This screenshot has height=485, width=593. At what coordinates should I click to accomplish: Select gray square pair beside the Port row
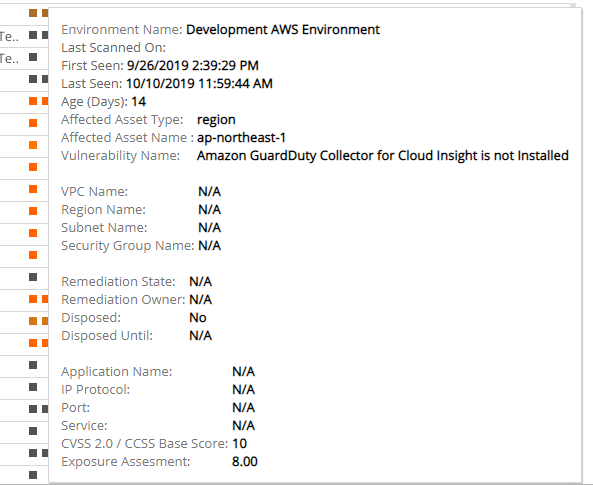tap(39, 409)
